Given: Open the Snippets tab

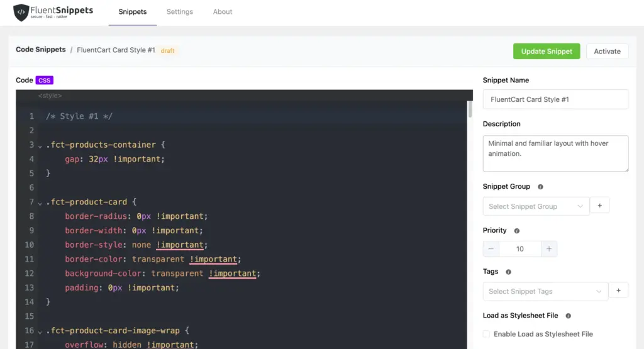Looking at the screenshot, I should click(x=132, y=12).
